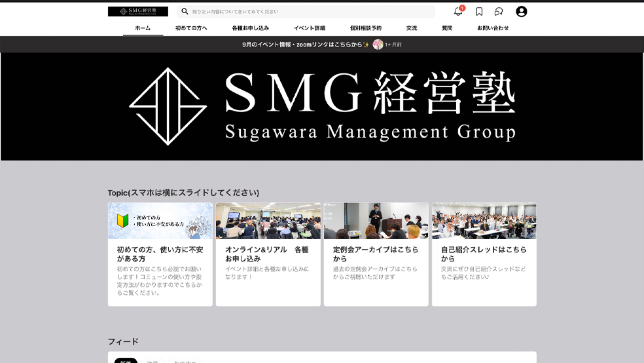The image size is (644, 363).
Task: Open 定例会アーカイブはこちらから card title
Action: [x=376, y=254]
